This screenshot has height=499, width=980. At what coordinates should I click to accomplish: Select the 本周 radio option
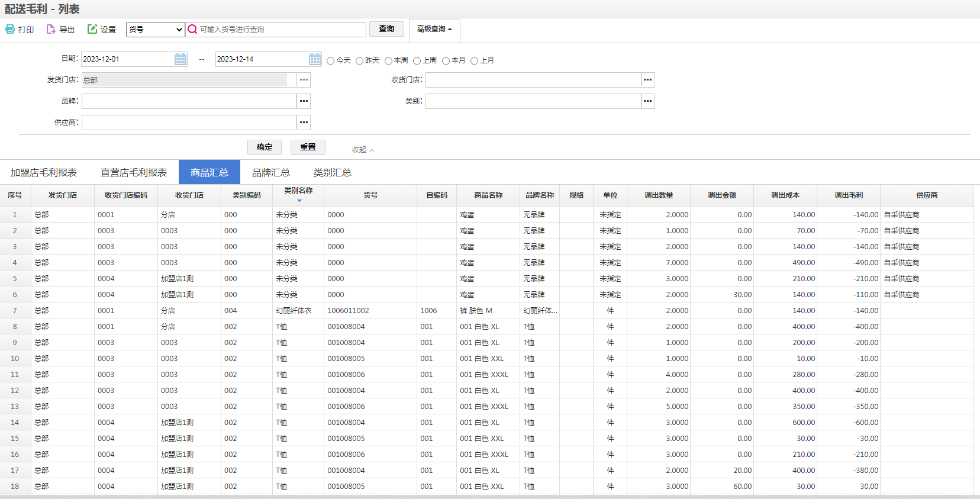pyautogui.click(x=388, y=61)
